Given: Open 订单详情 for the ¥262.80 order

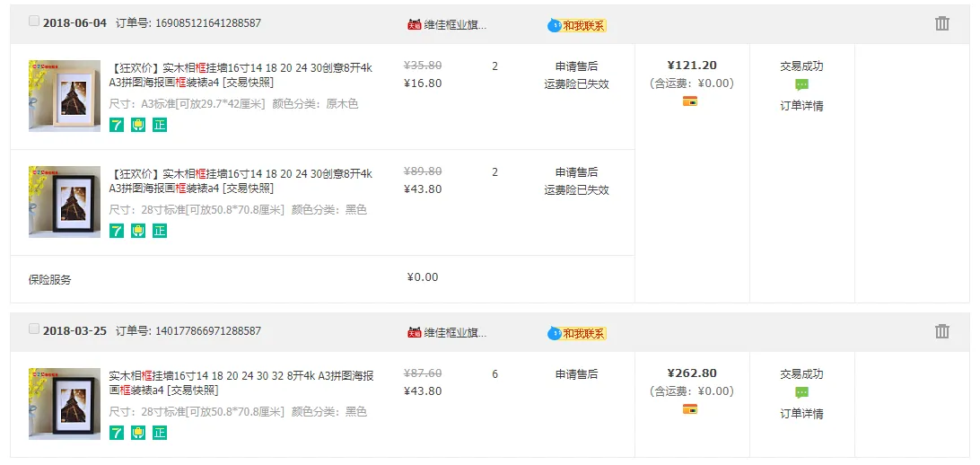Looking at the screenshot, I should [801, 414].
